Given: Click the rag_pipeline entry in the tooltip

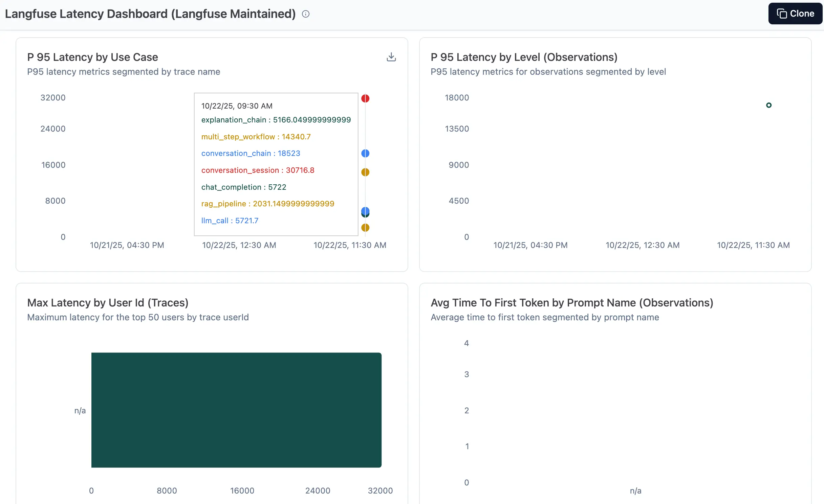Looking at the screenshot, I should [267, 204].
